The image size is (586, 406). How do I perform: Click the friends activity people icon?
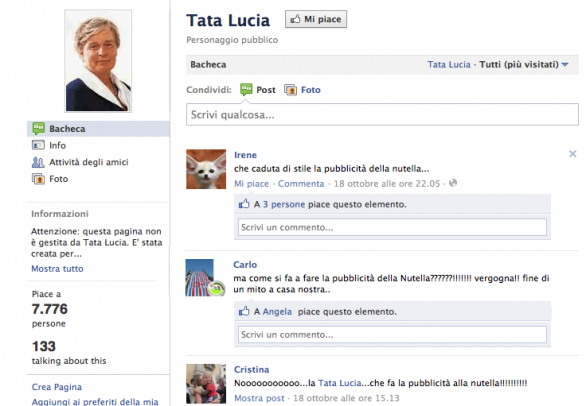[38, 162]
